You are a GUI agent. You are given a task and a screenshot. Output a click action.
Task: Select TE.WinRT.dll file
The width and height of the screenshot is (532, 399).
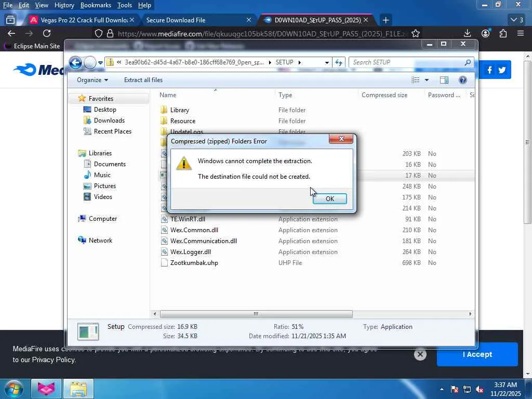187,219
